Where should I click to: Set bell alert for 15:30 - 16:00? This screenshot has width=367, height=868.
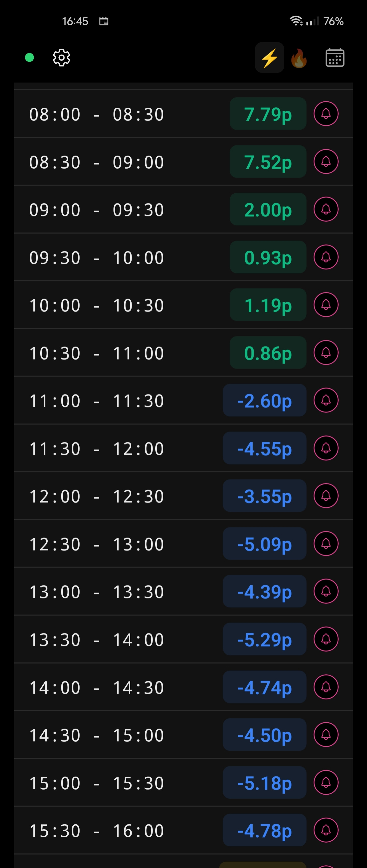(326, 830)
